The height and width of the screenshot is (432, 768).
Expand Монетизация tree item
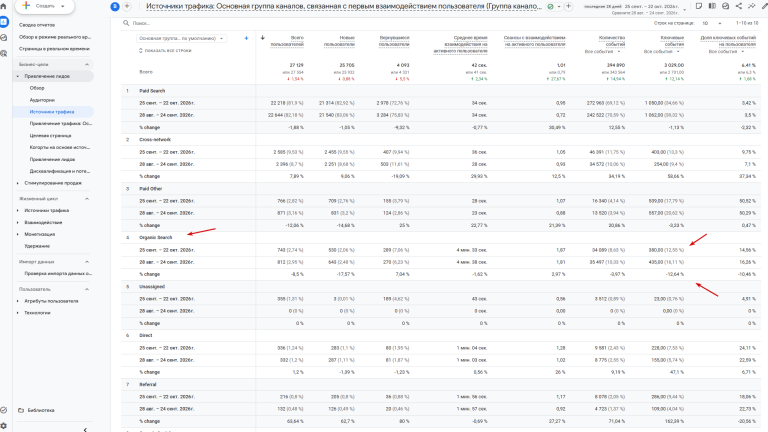18,234
